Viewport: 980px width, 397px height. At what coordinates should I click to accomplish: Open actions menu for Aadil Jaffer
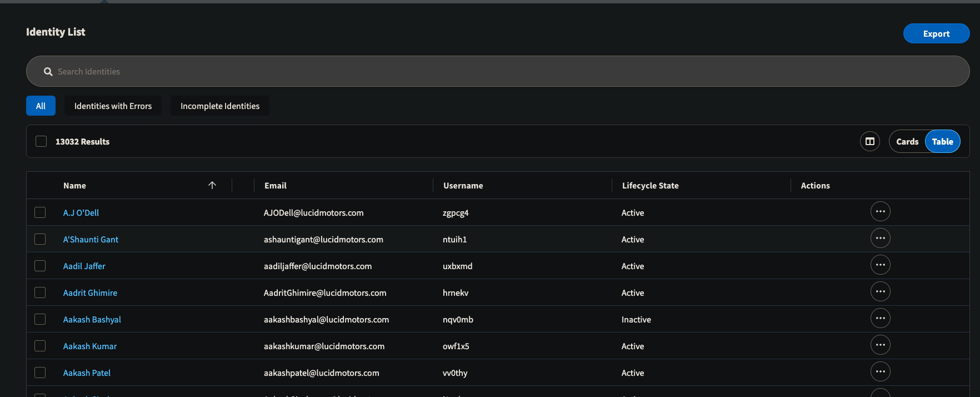tap(880, 265)
